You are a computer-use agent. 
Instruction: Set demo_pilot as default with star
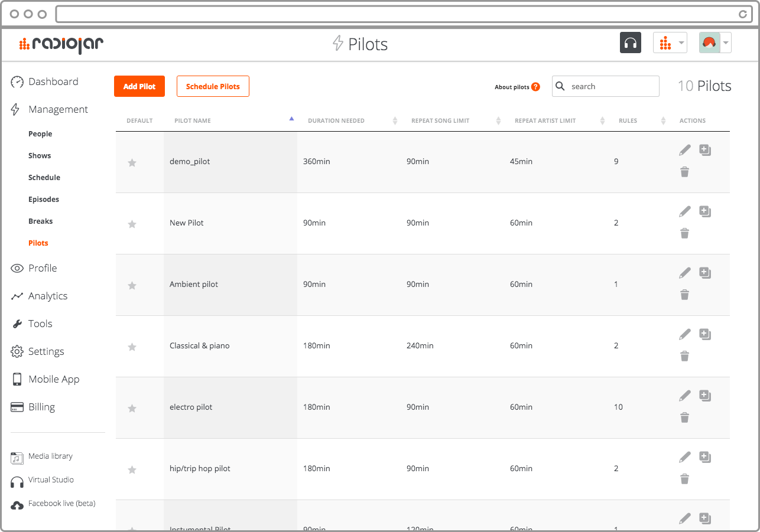(132, 162)
